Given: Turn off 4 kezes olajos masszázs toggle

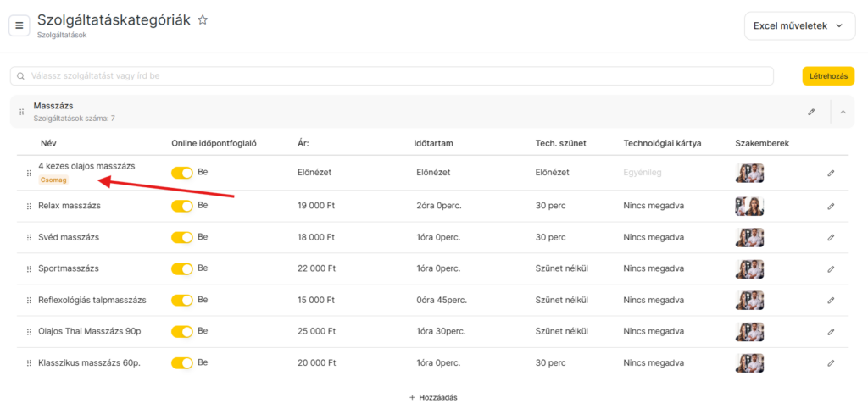Looking at the screenshot, I should point(182,173).
